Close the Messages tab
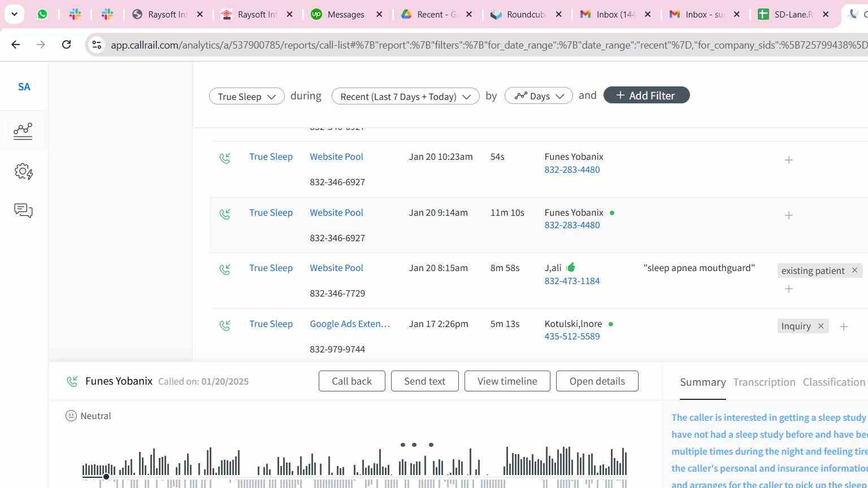 380,14
